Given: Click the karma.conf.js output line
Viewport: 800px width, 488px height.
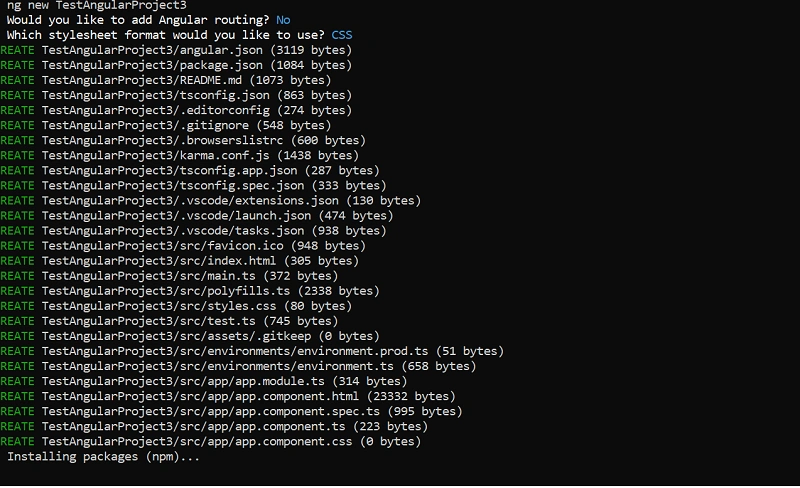Looking at the screenshot, I should click(x=180, y=156).
